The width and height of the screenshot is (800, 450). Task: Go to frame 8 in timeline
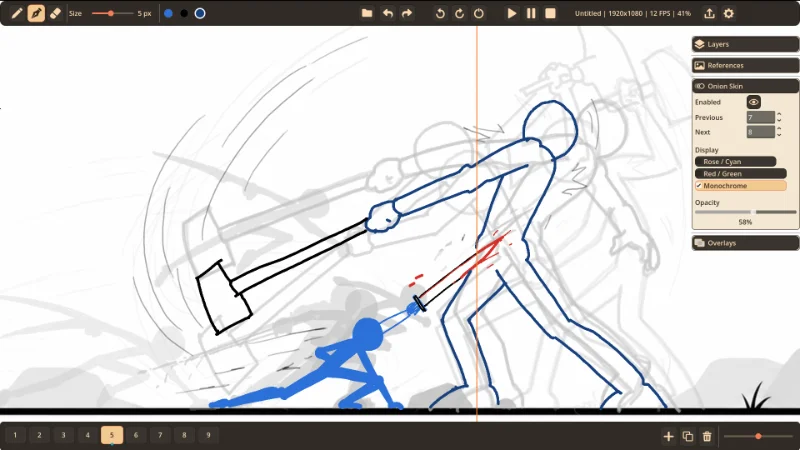(184, 435)
